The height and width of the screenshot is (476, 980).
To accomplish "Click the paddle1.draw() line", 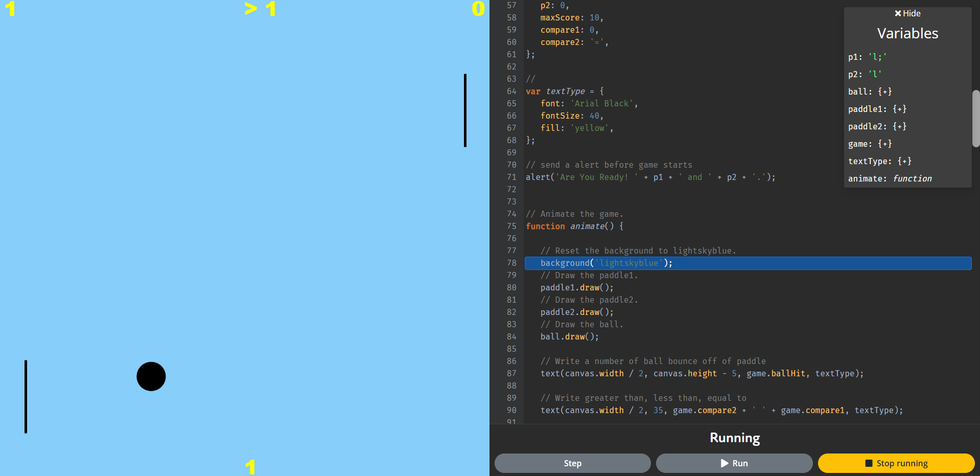I will 577,287.
